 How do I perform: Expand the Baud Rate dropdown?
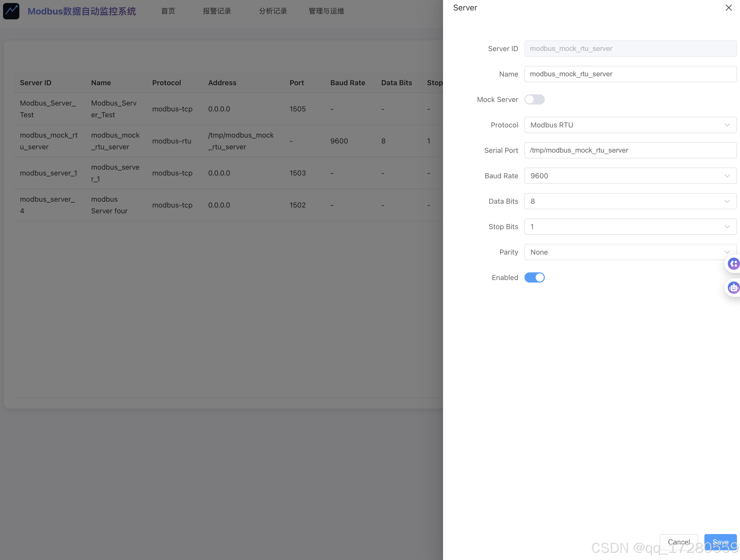[630, 176]
